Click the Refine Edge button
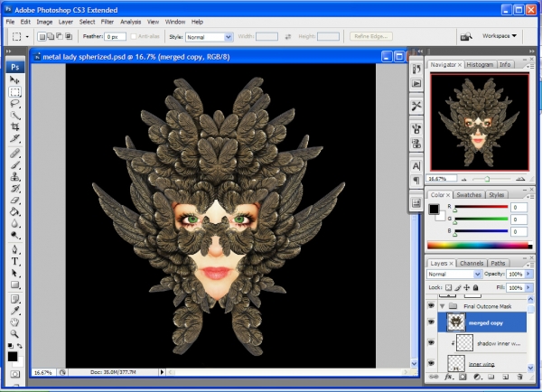The width and height of the screenshot is (542, 392). pos(371,36)
